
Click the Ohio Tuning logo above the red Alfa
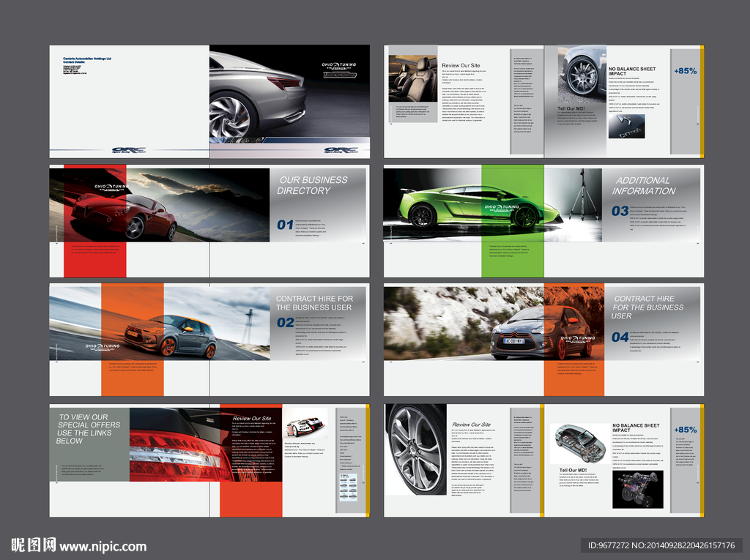click(x=111, y=187)
